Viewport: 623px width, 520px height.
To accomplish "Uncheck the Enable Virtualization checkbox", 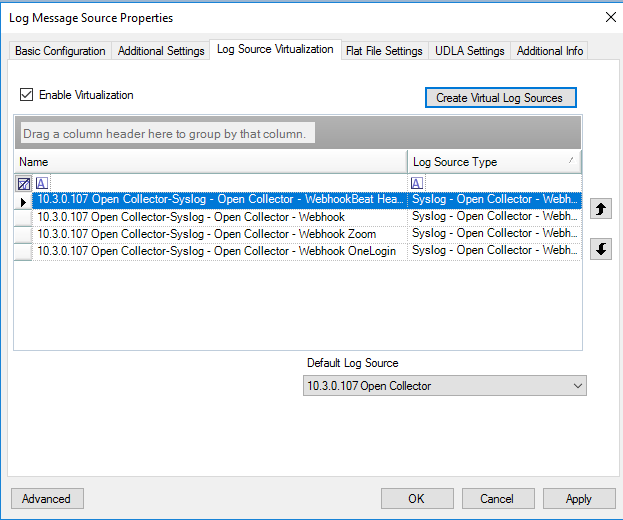I will pos(27,95).
